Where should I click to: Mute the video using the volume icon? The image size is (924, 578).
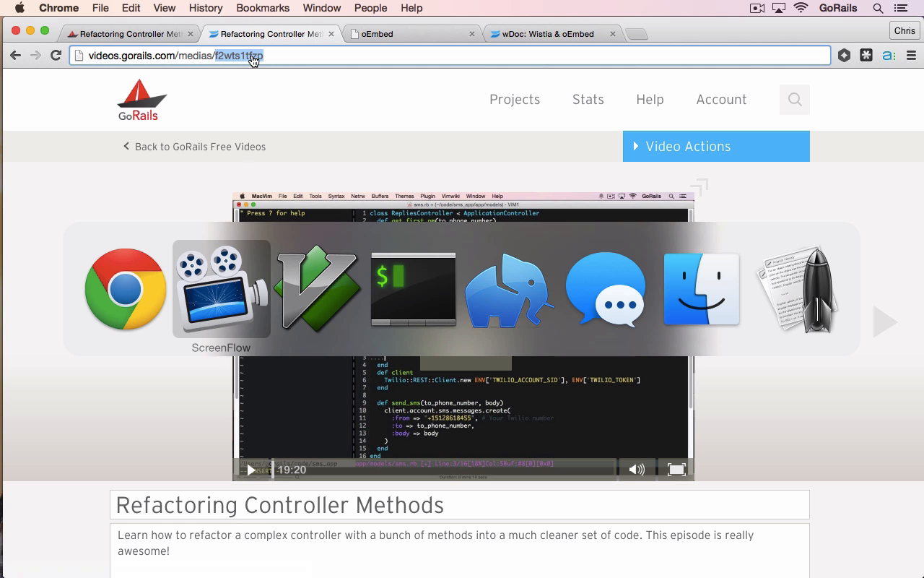(x=636, y=470)
